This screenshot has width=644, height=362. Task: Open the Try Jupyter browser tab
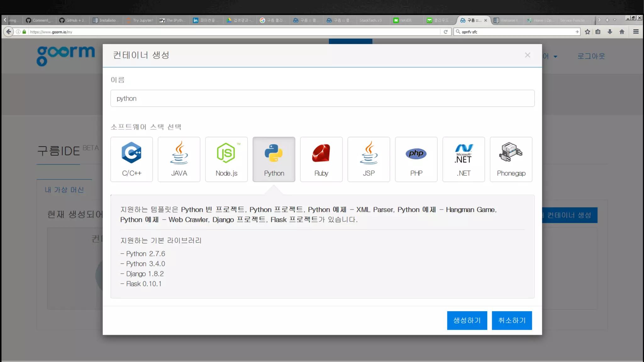click(x=140, y=20)
